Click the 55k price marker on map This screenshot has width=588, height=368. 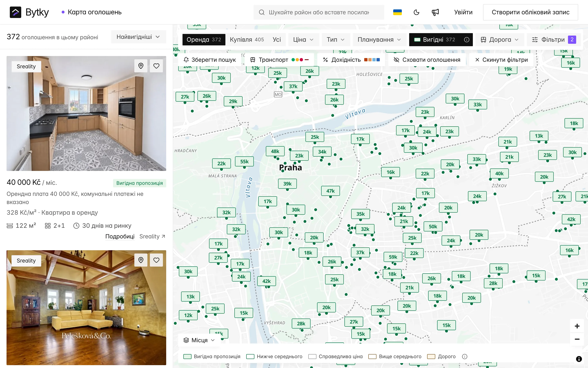coord(244,161)
